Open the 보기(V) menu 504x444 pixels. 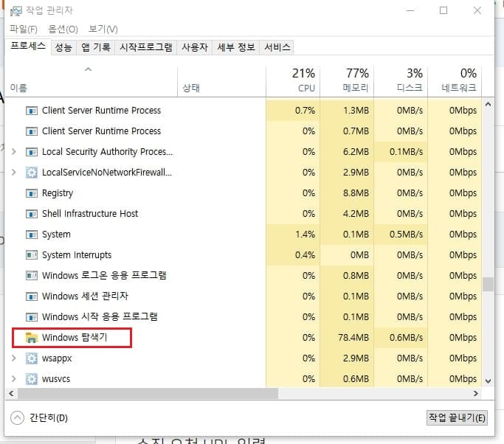103,30
